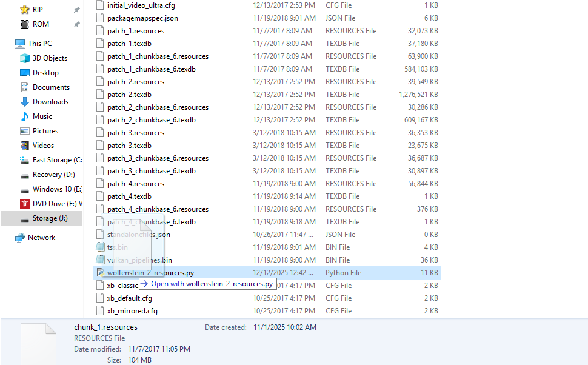588x365 pixels.
Task: Click the chunk_1.resources preview thumbnail
Action: click(x=39, y=343)
